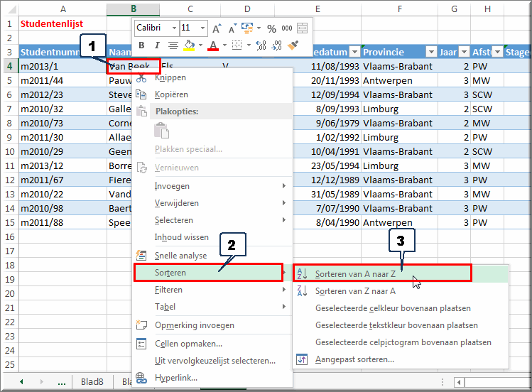Open the font size 11 dropdown

(x=202, y=28)
